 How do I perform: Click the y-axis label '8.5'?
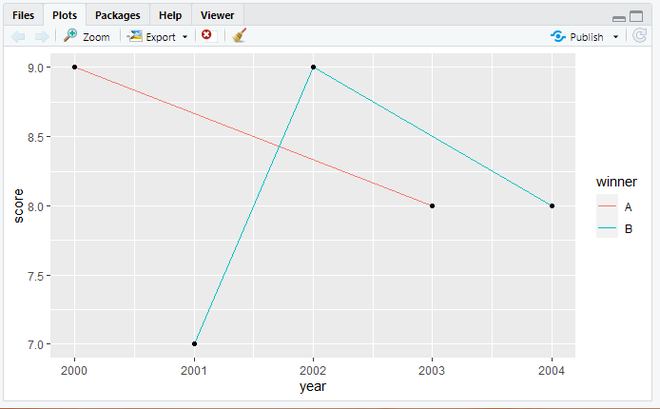coord(36,138)
